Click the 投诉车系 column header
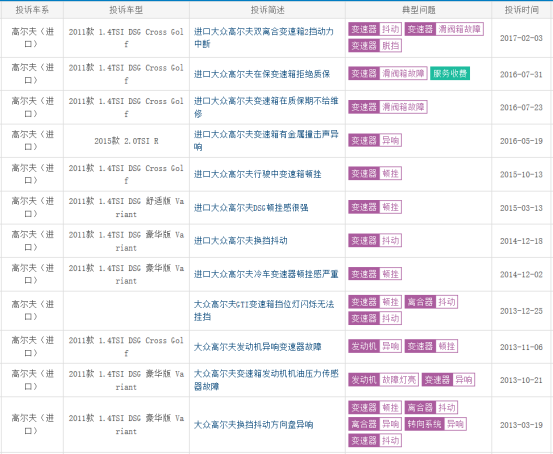Viewport: 553px width, 454px height. pos(32,10)
